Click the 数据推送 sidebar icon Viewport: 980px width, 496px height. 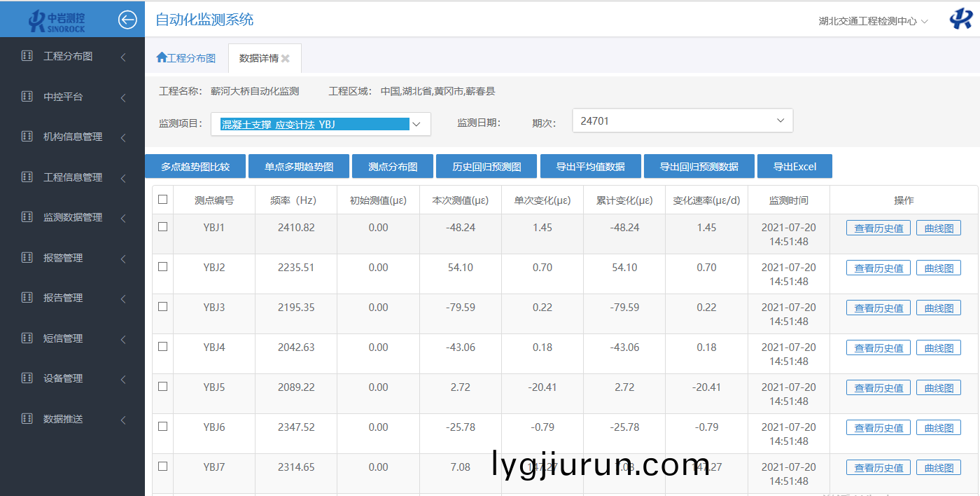click(27, 419)
